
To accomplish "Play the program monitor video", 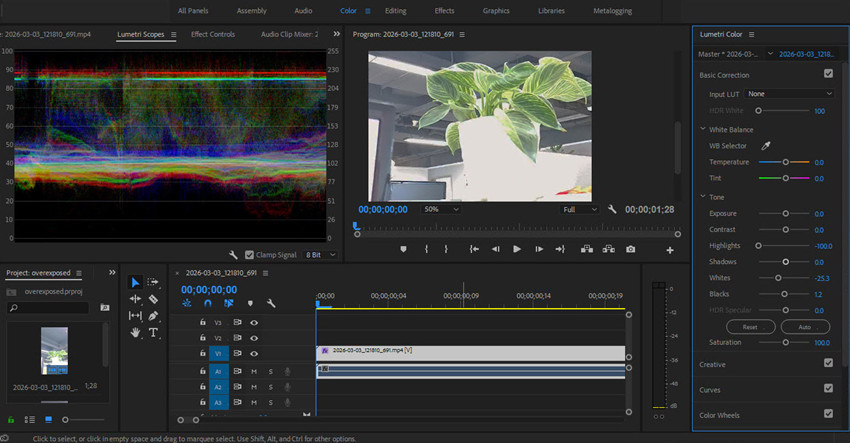I will coord(517,249).
